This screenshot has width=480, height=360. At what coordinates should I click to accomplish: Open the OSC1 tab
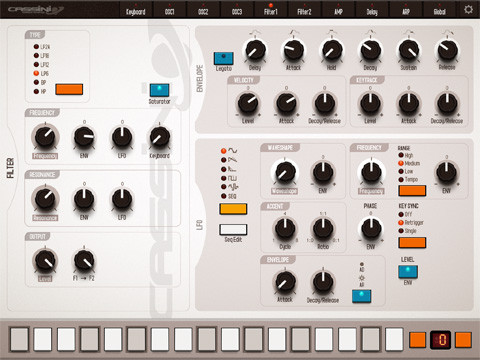[170, 10]
